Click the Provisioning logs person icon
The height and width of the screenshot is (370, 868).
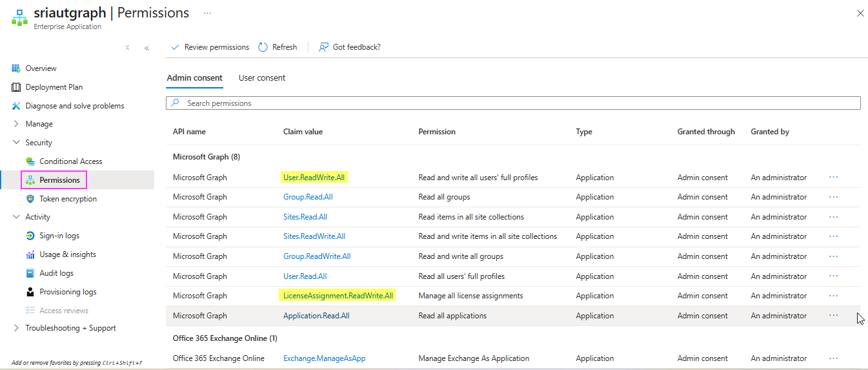click(x=30, y=292)
